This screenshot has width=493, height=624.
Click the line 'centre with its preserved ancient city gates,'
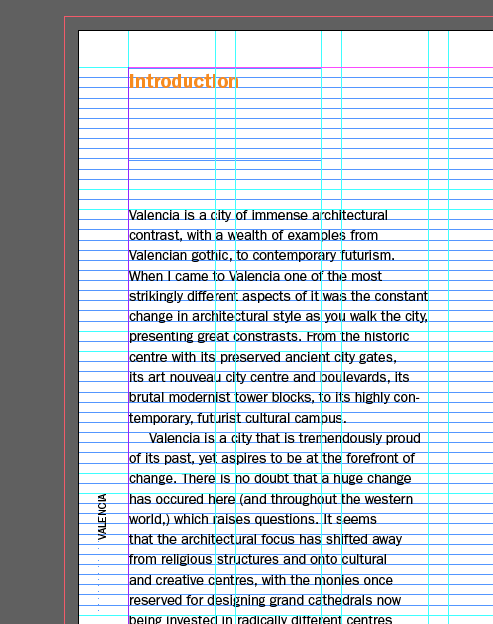click(263, 357)
